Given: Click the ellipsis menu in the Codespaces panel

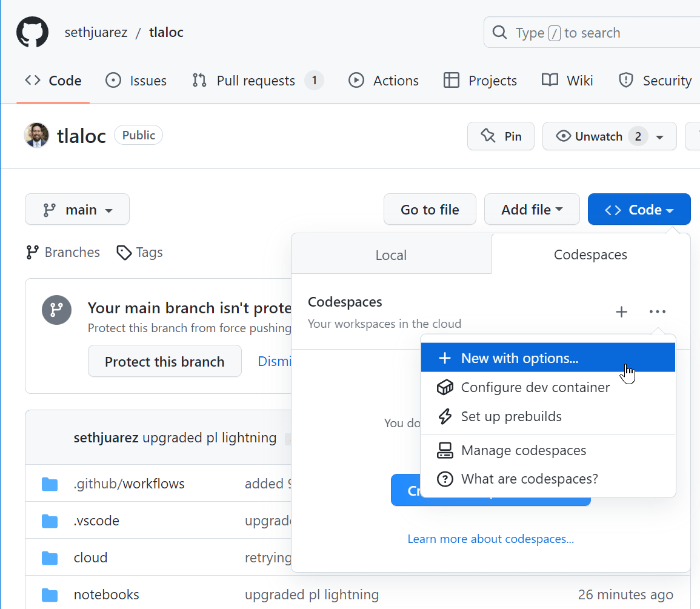Looking at the screenshot, I should point(658,311).
